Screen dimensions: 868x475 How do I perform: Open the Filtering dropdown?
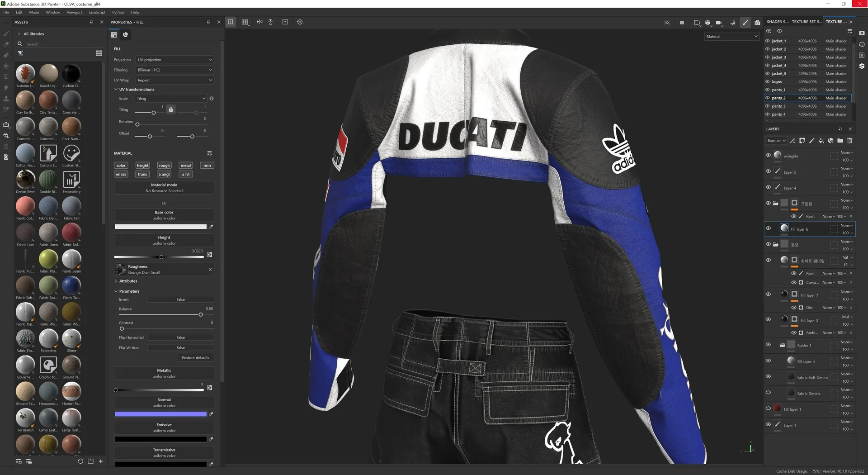(175, 70)
